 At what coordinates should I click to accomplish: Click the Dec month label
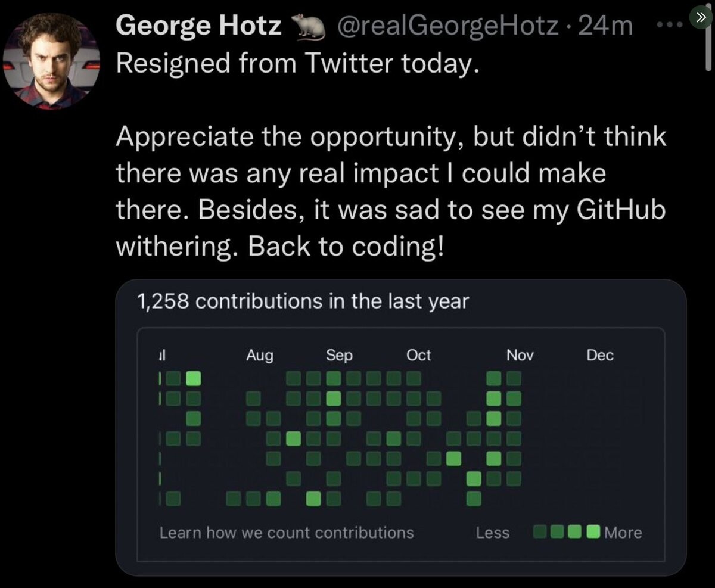[x=600, y=356]
